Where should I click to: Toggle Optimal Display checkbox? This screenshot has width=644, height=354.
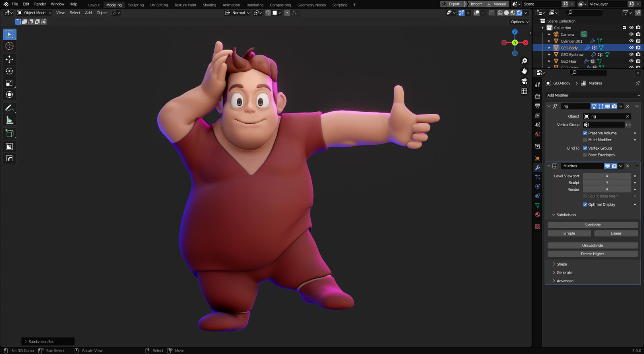point(585,204)
